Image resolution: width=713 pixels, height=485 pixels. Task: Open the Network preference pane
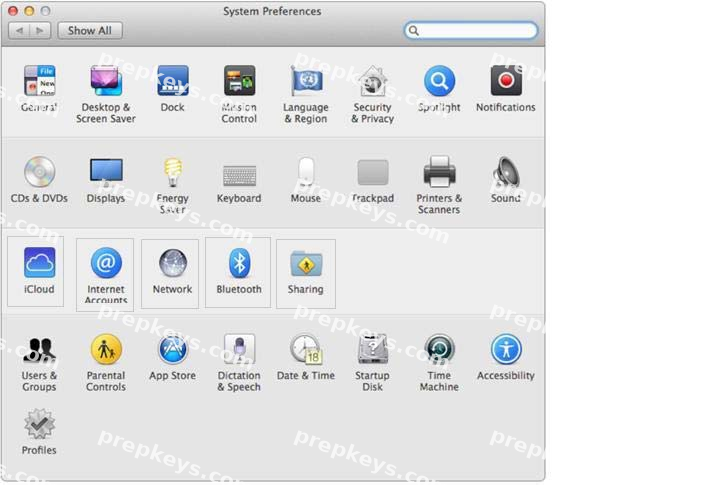pyautogui.click(x=172, y=273)
